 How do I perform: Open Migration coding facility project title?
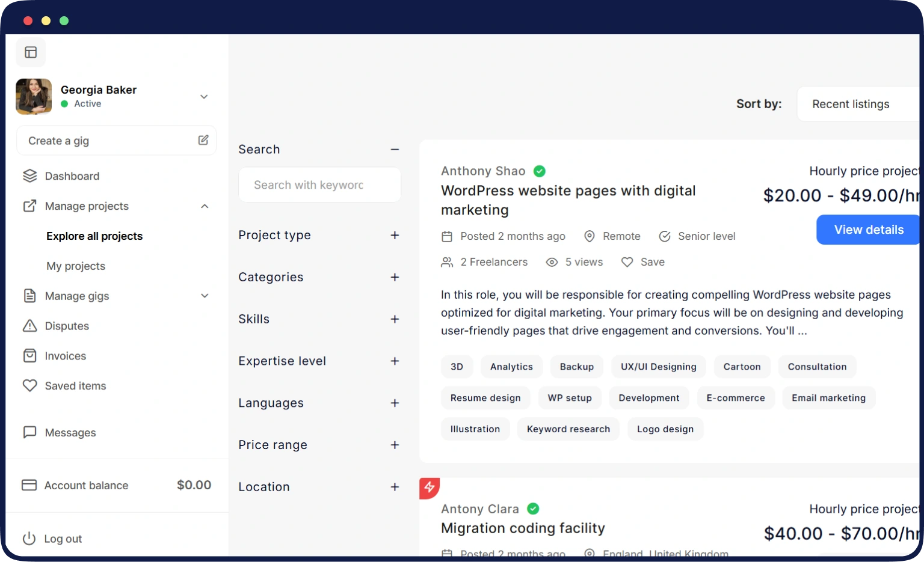(523, 528)
